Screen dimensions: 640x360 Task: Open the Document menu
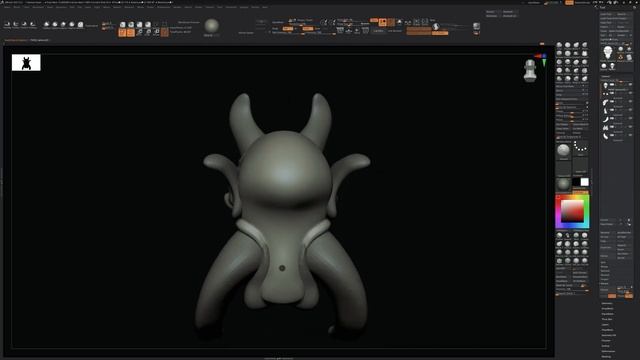[38, 7]
